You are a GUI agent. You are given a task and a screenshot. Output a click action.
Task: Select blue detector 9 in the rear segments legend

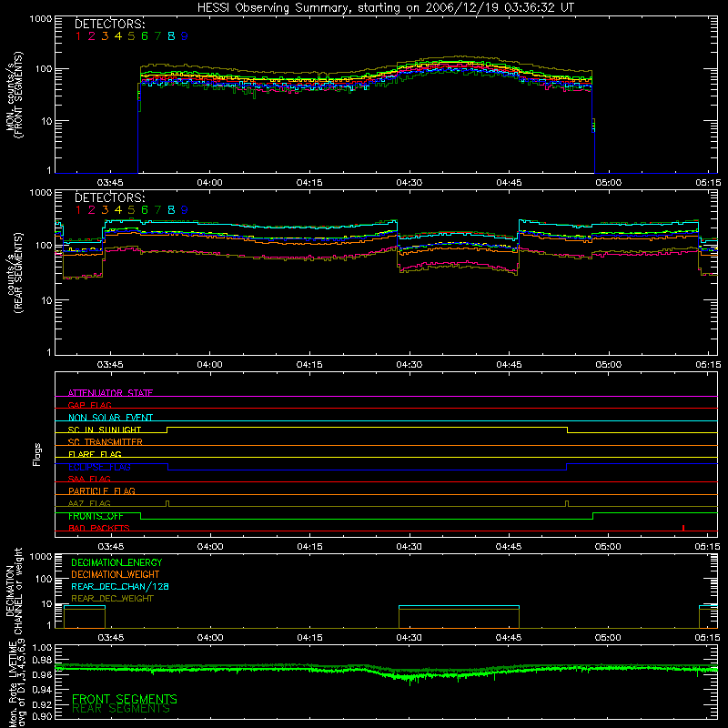(x=185, y=210)
